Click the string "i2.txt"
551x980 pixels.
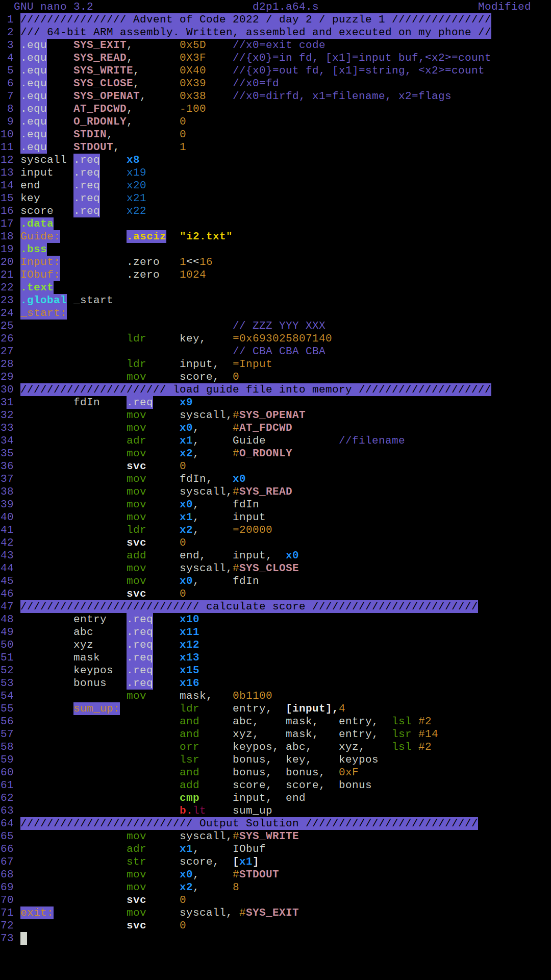click(x=206, y=236)
